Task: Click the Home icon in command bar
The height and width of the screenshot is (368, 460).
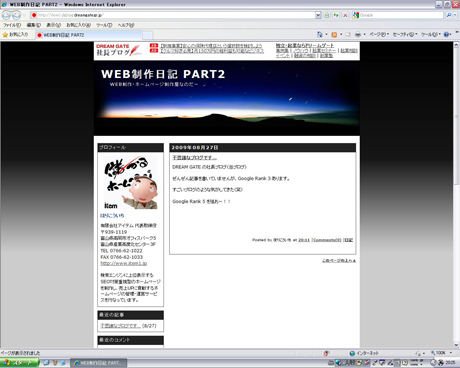Action: (x=320, y=34)
